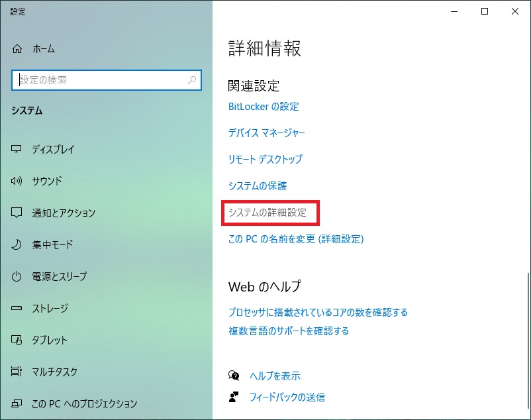This screenshot has height=420, width=531.
Task: Open 電源とスリープ settings
Action: click(x=60, y=276)
